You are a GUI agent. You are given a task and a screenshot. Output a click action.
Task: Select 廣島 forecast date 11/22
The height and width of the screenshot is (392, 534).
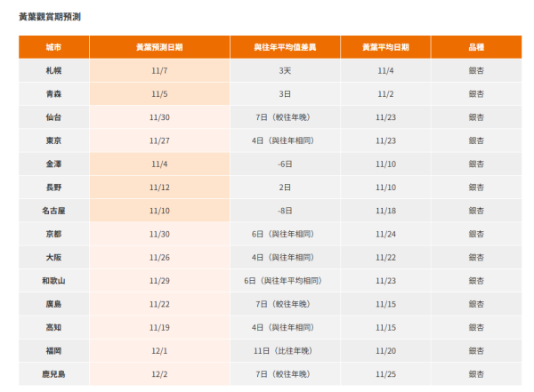(x=159, y=304)
